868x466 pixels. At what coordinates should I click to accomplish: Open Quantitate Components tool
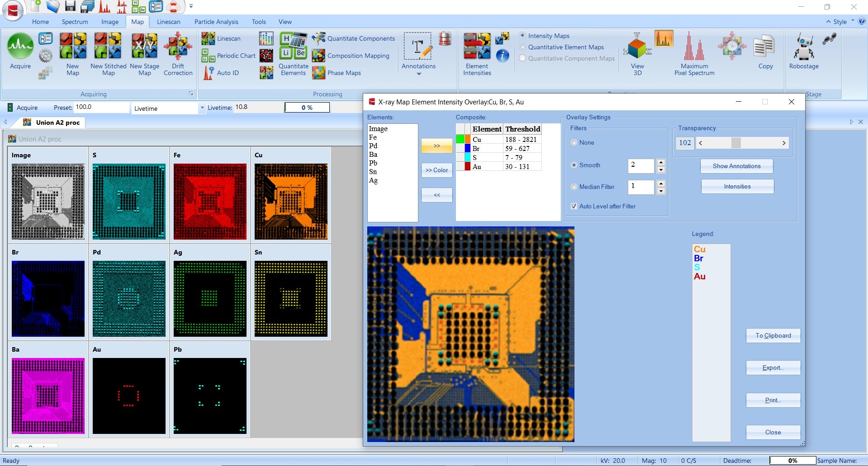[354, 39]
